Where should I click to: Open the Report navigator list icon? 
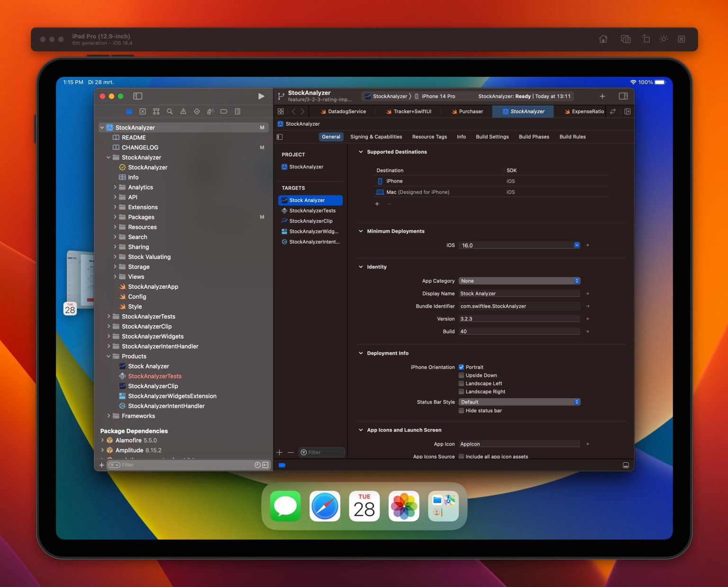[237, 111]
